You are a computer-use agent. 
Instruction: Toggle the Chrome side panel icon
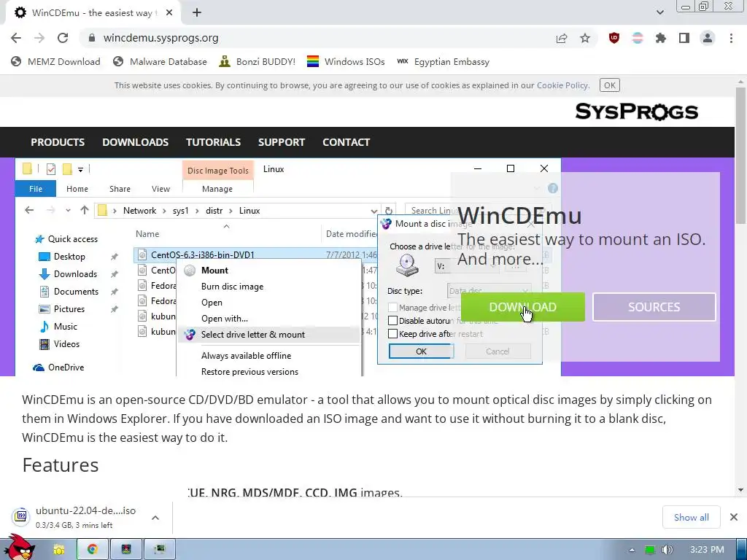[x=684, y=38]
